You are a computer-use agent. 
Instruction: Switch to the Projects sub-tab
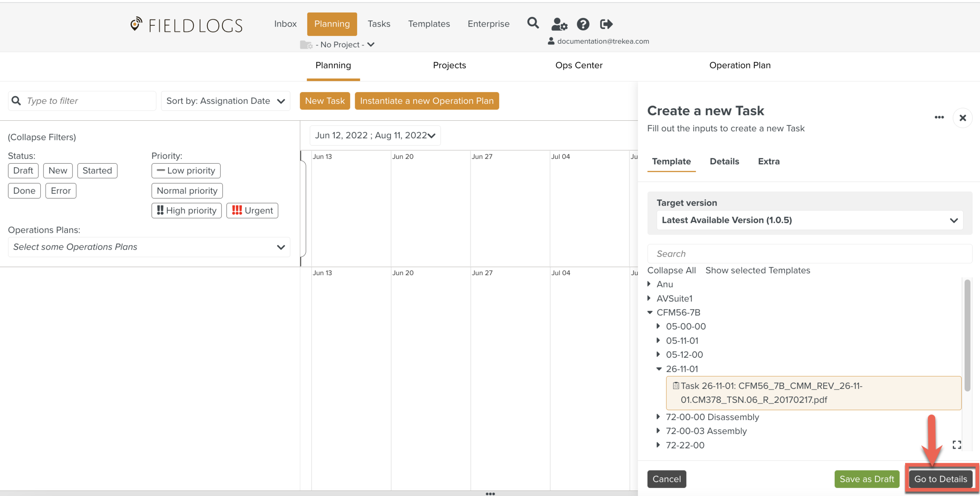(449, 65)
